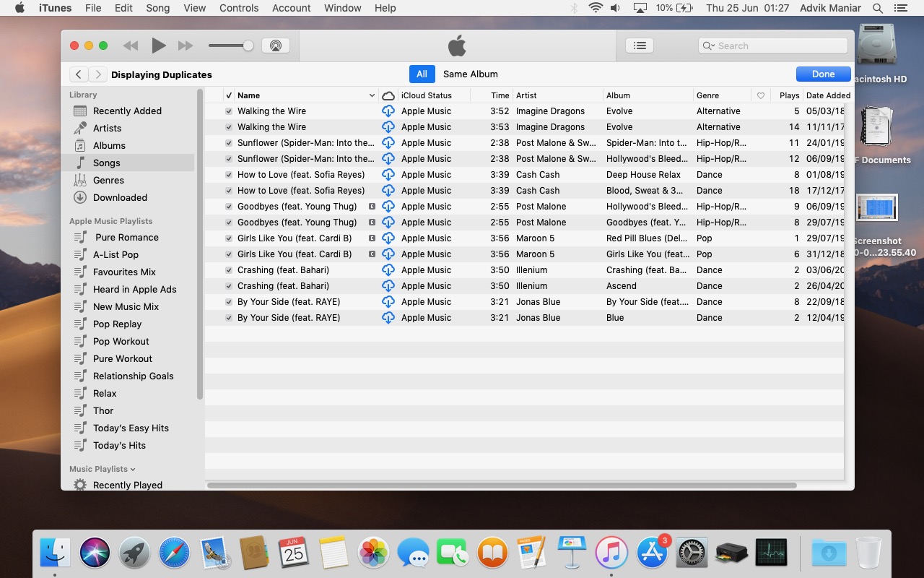The image size is (924, 578).
Task: Uncheck Girls Like You from Red Pill Blues
Action: [x=229, y=238]
